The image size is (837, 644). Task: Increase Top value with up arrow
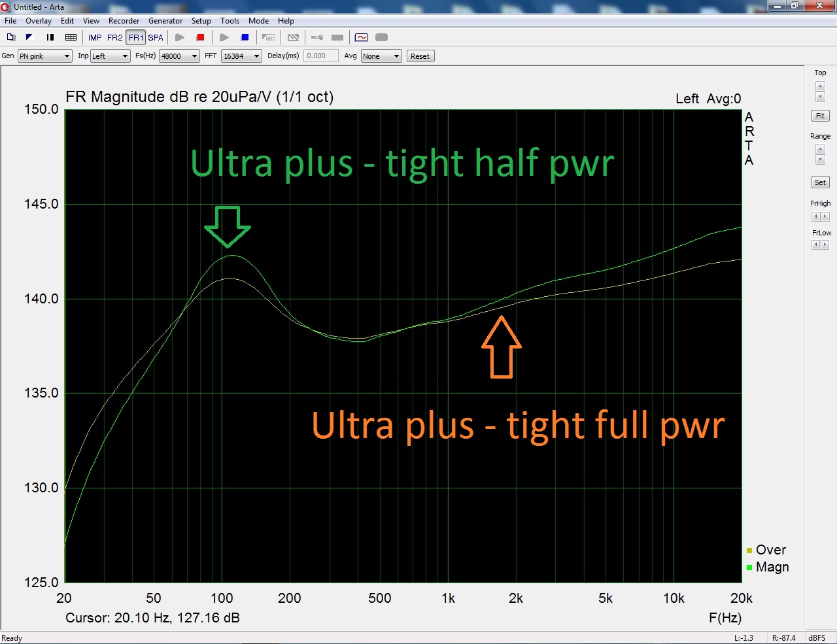tap(820, 86)
